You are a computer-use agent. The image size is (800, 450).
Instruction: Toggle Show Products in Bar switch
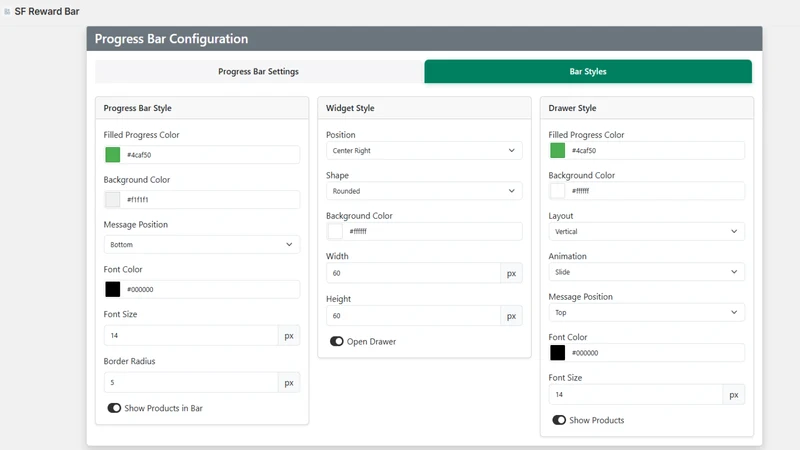[114, 408]
